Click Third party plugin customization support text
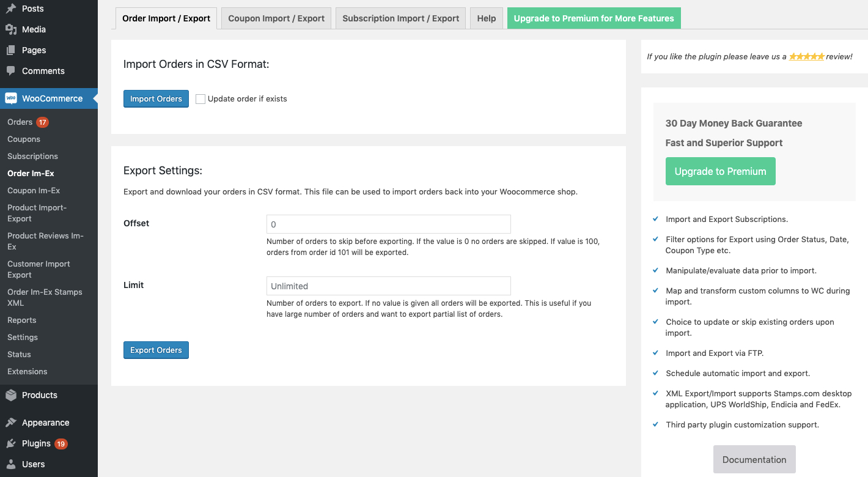Image resolution: width=868 pixels, height=477 pixels. point(742,425)
